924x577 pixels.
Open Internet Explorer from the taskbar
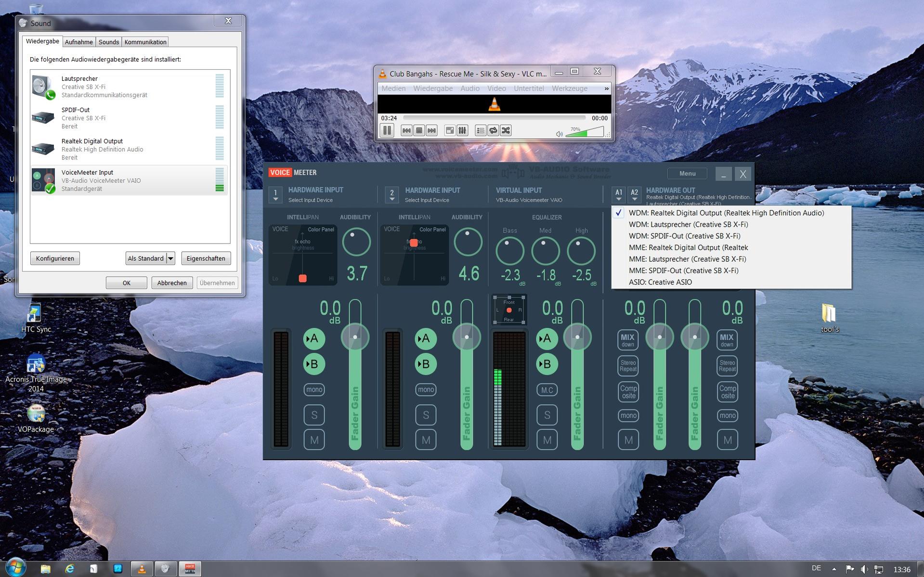click(70, 569)
